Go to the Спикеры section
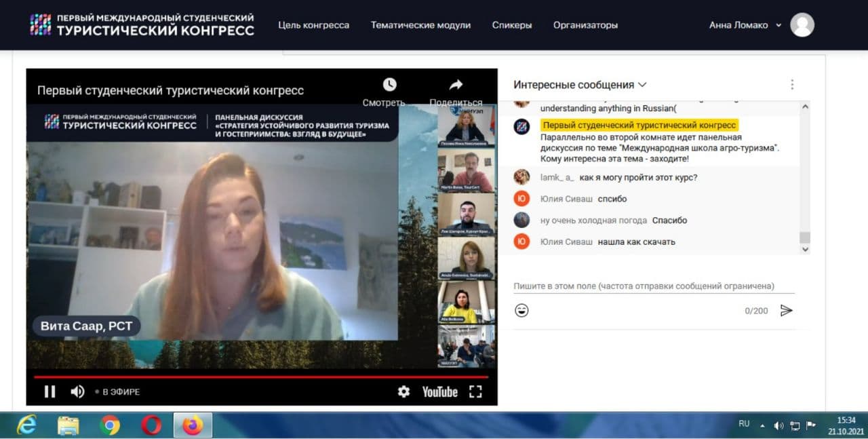Viewport: 868px width, 439px height. click(x=512, y=25)
